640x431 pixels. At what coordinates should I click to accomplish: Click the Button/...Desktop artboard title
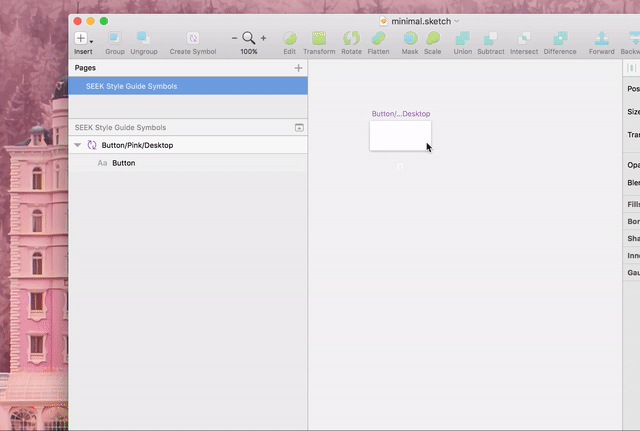(400, 114)
